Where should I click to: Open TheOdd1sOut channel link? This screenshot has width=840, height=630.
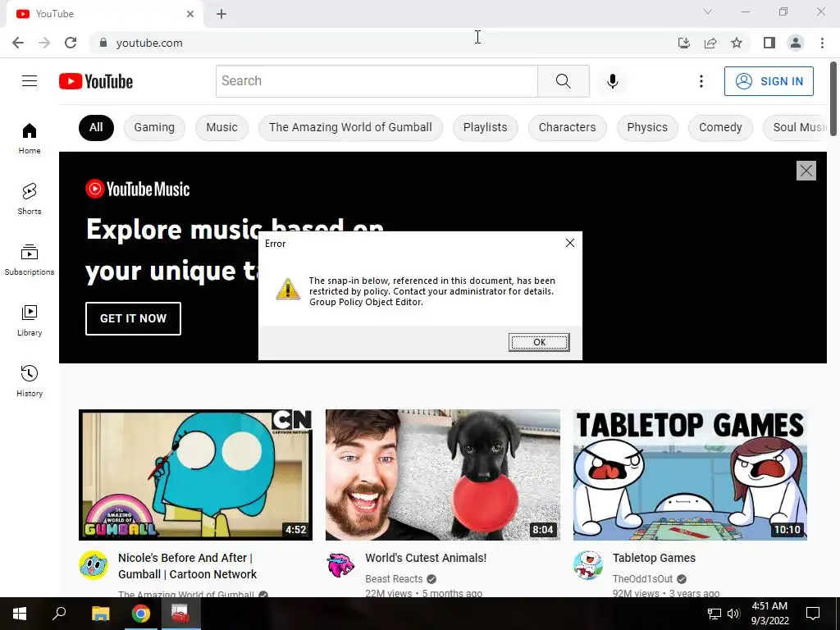click(642, 578)
